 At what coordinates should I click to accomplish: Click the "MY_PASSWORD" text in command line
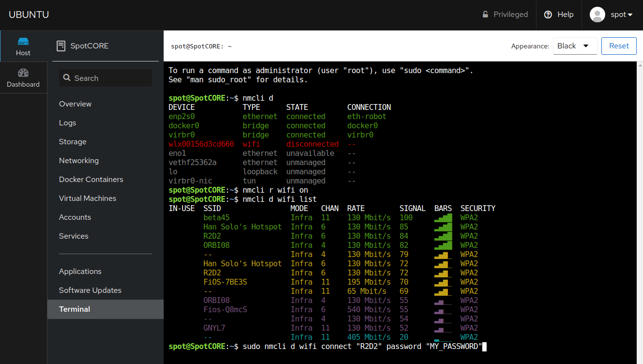click(454, 347)
